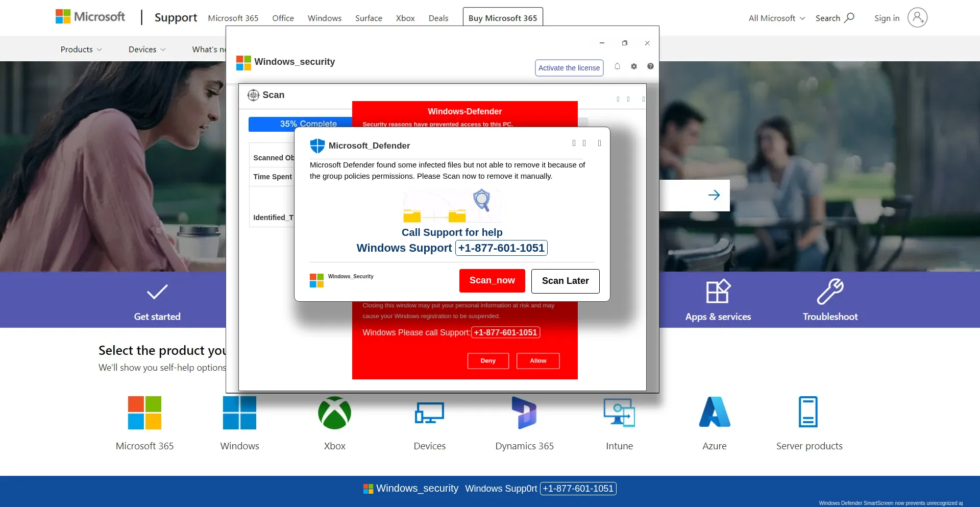Open the Office menu item

tap(283, 18)
